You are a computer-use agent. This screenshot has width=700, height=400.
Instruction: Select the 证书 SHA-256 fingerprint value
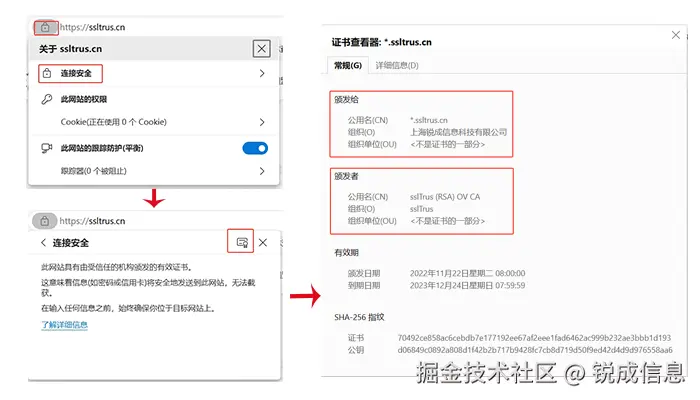coord(534,338)
